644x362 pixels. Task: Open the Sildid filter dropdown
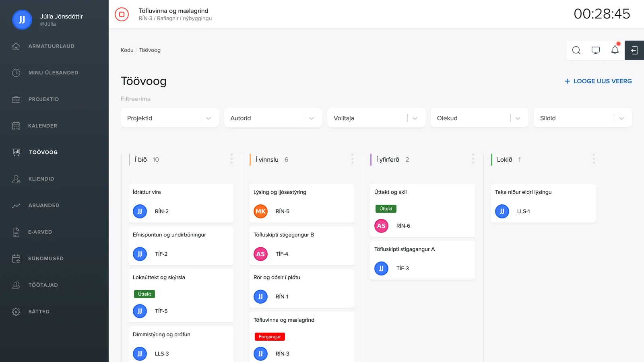coord(583,118)
